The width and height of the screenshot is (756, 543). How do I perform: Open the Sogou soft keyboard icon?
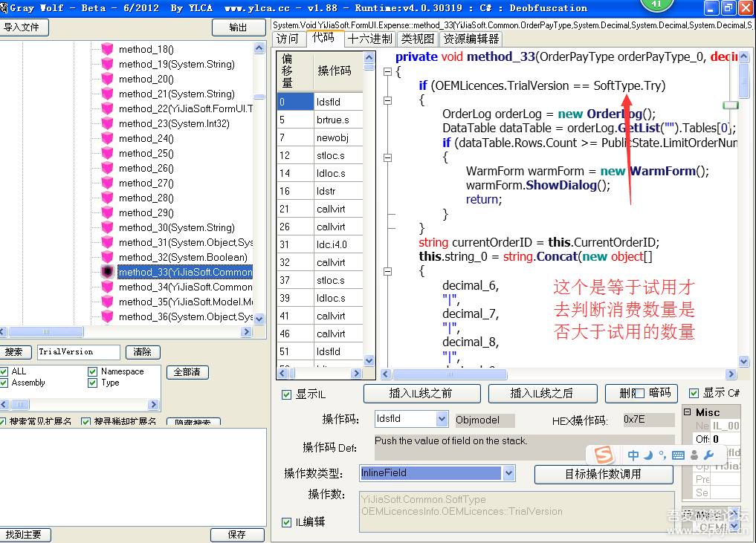[x=678, y=455]
